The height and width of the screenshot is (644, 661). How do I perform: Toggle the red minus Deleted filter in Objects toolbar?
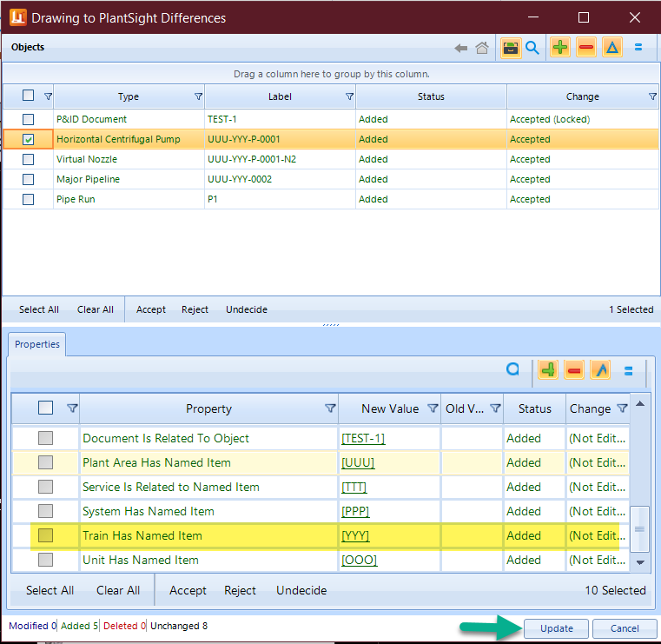[x=586, y=47]
